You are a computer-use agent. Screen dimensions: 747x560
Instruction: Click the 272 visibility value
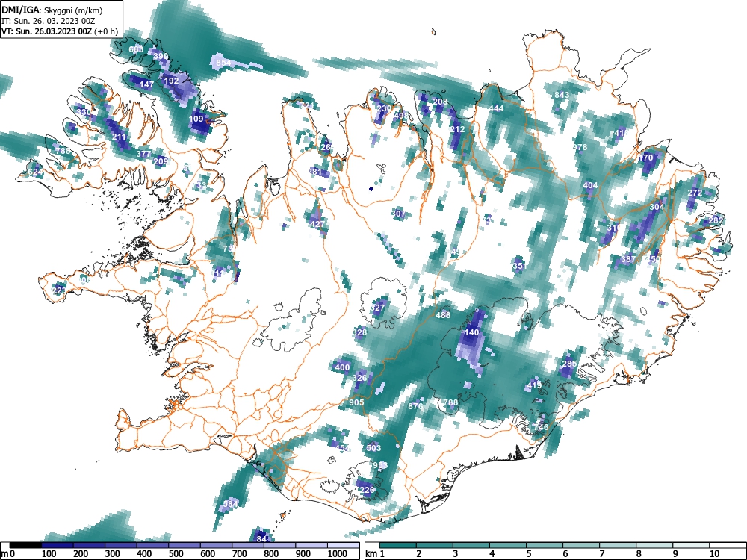tap(695, 193)
